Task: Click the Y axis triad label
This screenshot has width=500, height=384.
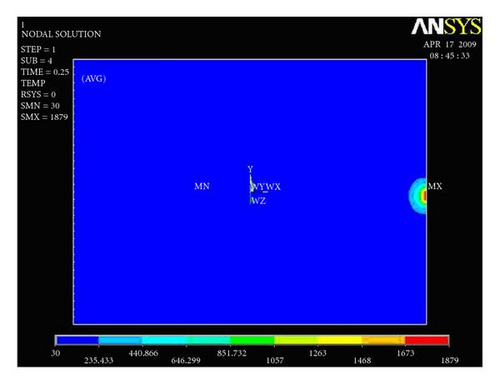Action: pyautogui.click(x=250, y=169)
